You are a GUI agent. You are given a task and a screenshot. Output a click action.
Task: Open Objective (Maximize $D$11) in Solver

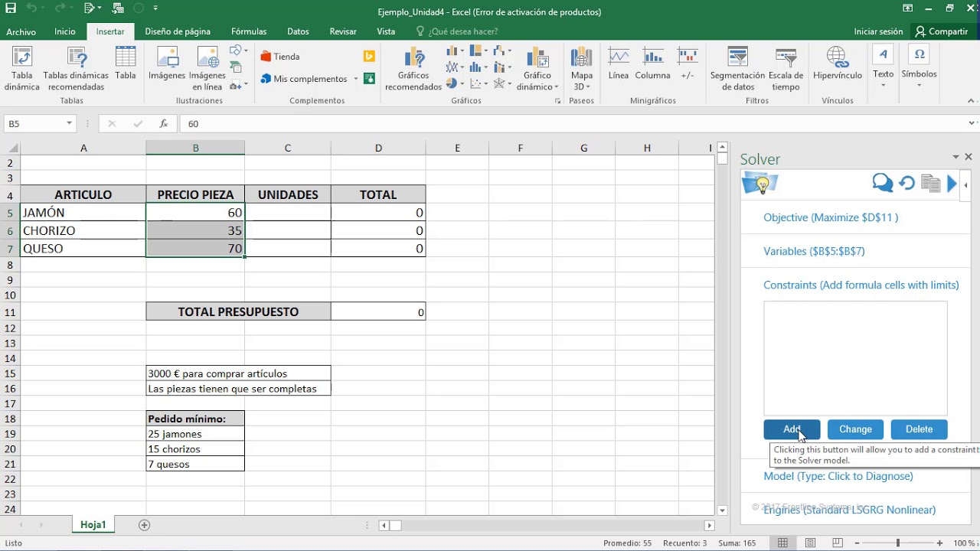[x=831, y=217]
